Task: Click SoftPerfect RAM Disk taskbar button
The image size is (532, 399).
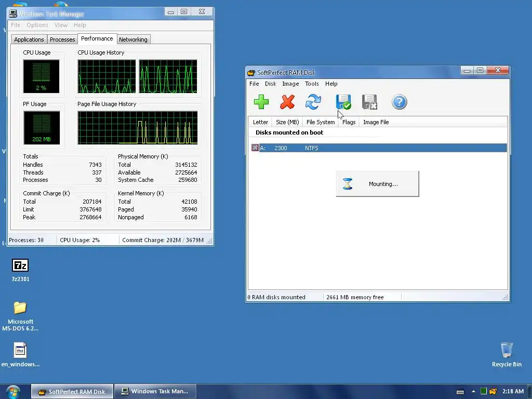Action: [x=72, y=392]
